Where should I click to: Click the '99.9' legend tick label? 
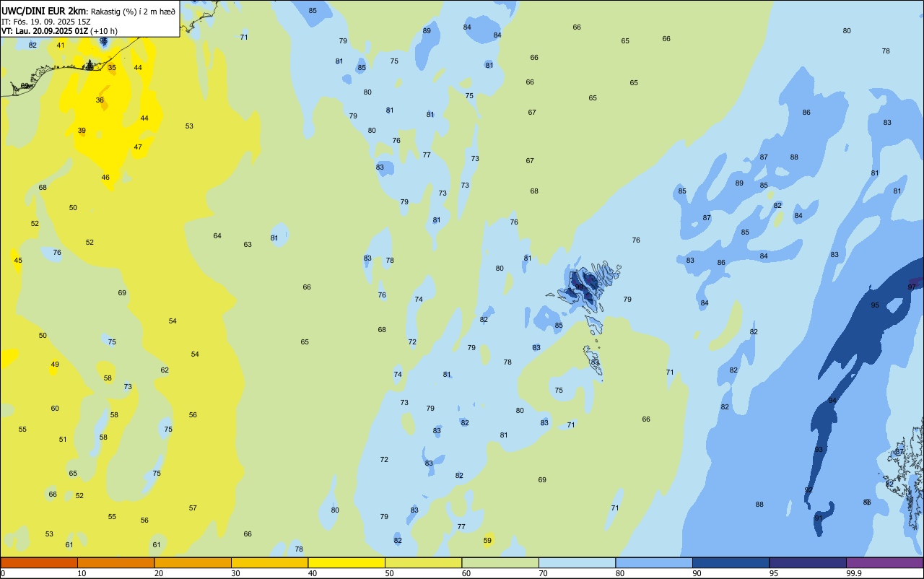(853, 573)
